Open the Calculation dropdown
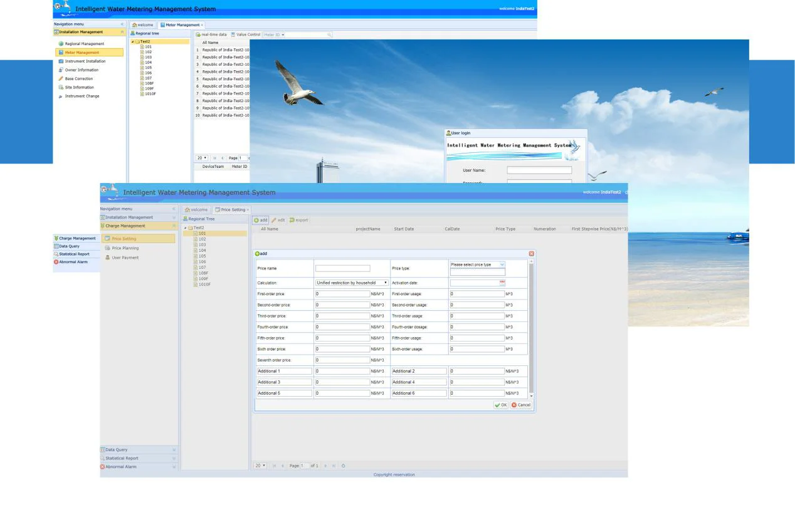Image resolution: width=795 pixels, height=532 pixels. click(x=352, y=283)
